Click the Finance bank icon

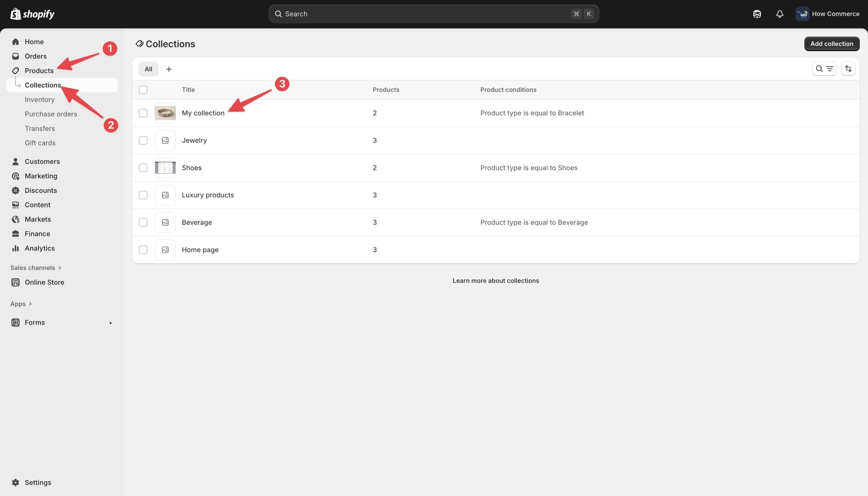(x=15, y=234)
